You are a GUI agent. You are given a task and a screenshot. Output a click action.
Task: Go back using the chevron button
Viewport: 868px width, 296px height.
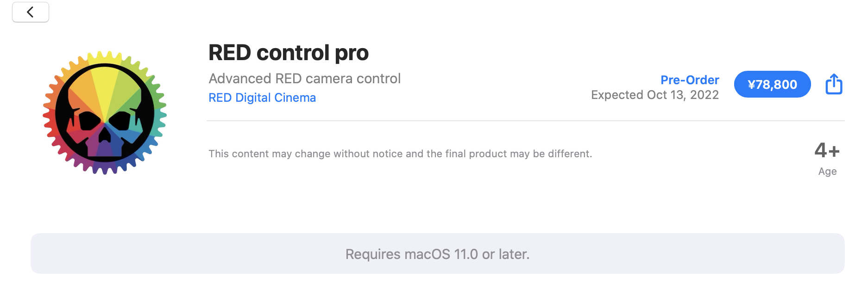click(x=31, y=12)
